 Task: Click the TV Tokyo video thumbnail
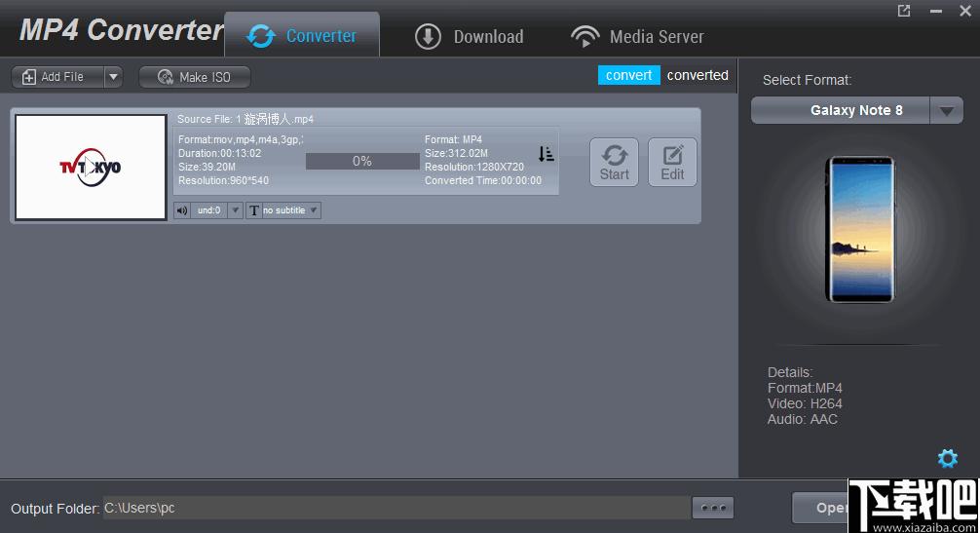click(x=92, y=167)
